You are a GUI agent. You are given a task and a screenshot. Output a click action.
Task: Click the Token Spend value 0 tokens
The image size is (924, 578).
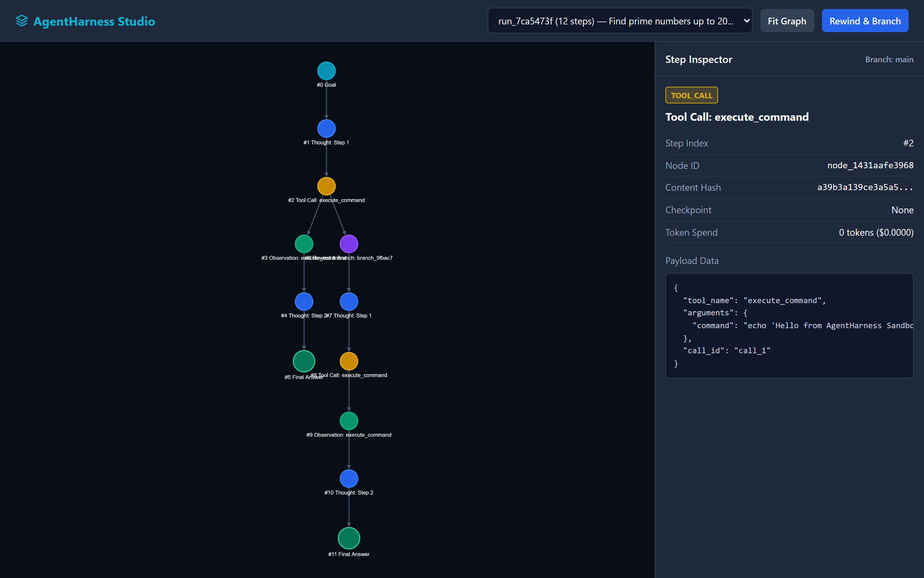[876, 232]
